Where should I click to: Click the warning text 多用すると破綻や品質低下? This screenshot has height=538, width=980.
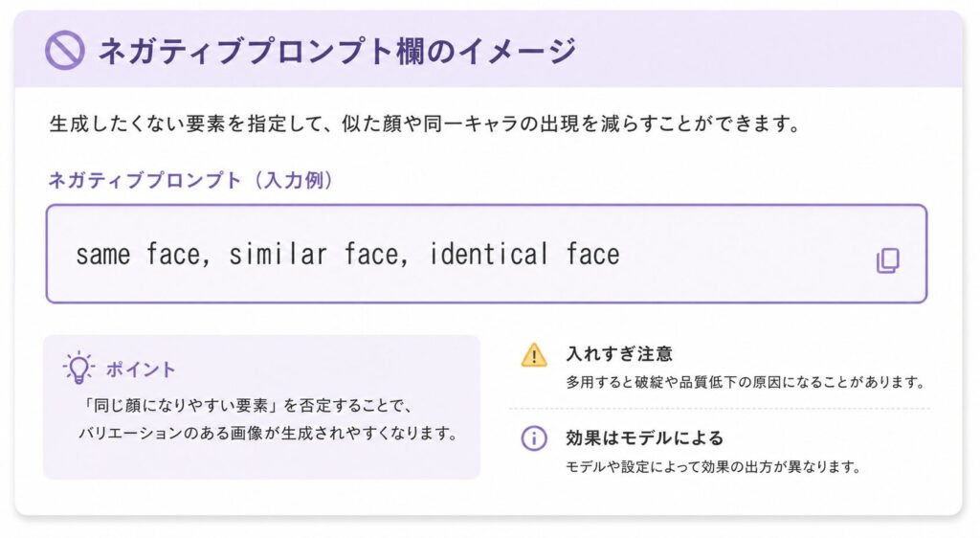pos(745,382)
